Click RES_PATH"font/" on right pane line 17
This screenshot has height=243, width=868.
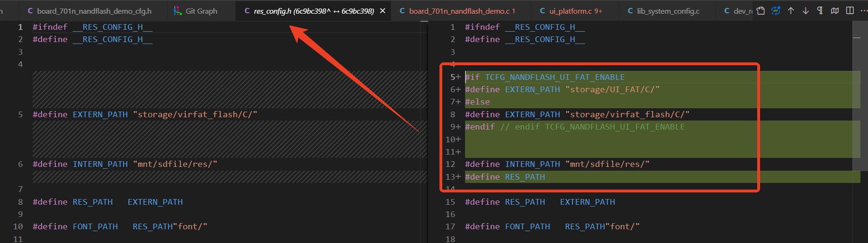click(x=602, y=226)
